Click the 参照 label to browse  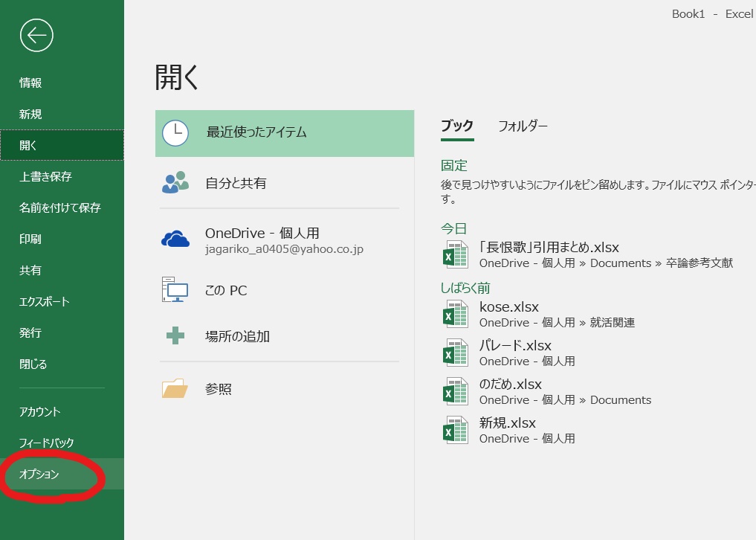click(219, 389)
